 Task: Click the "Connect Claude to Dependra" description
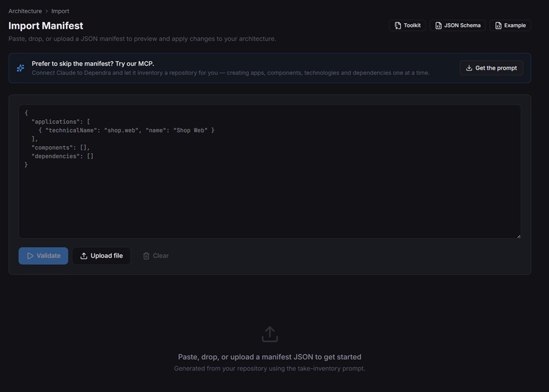[231, 73]
